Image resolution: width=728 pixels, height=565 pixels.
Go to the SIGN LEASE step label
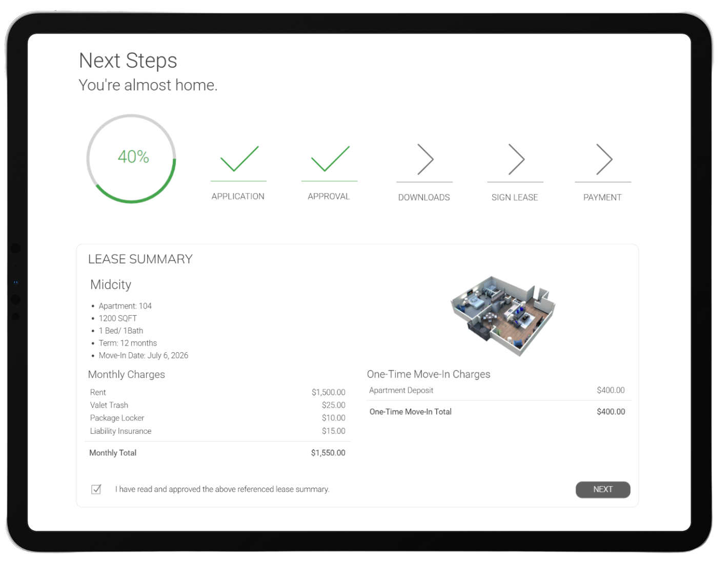tap(515, 197)
